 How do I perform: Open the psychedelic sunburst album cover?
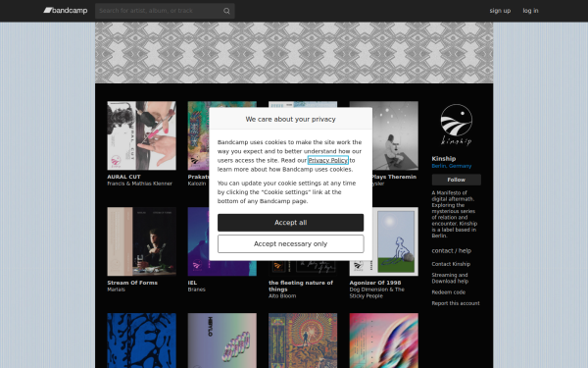303,341
